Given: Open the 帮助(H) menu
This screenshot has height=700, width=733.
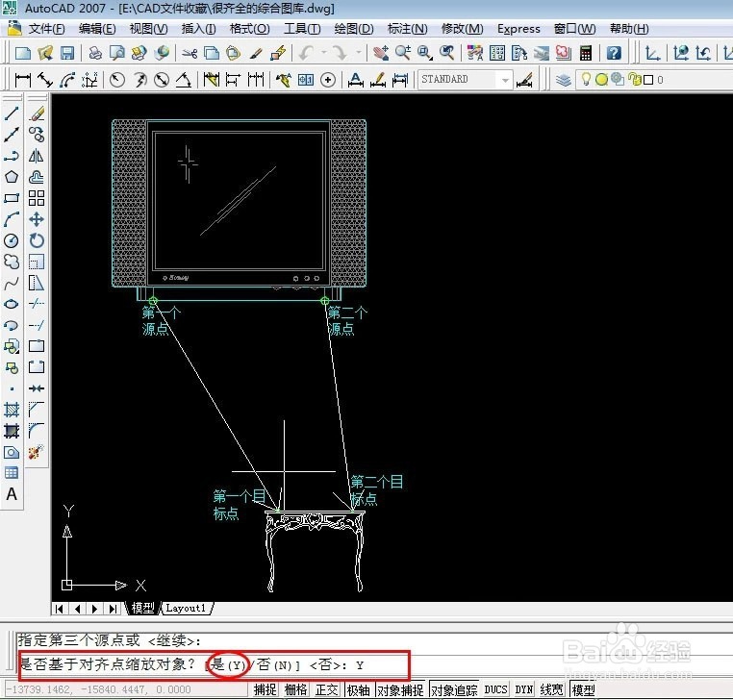Looking at the screenshot, I should click(x=629, y=29).
